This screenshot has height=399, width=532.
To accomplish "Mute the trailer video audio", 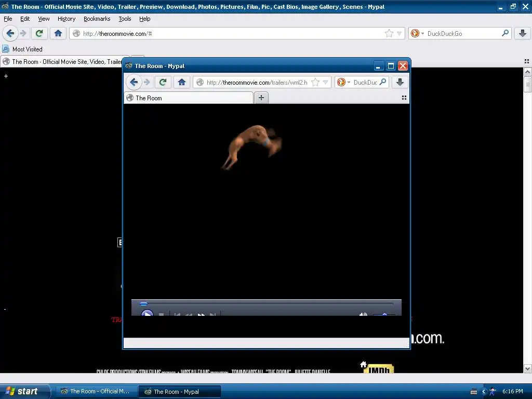I will (363, 314).
